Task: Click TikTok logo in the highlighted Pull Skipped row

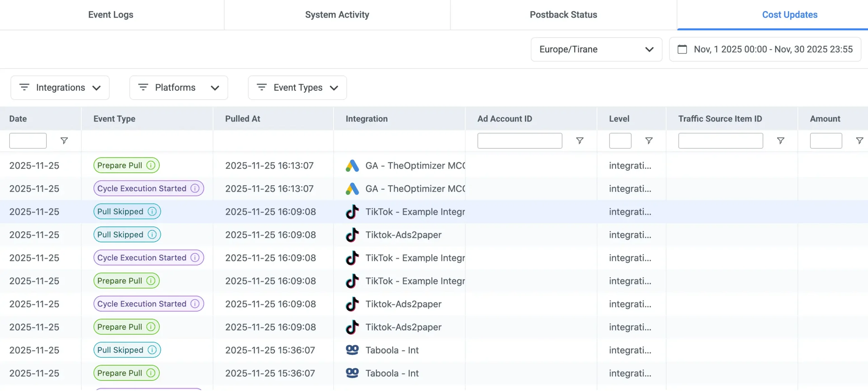Action: pyautogui.click(x=352, y=212)
